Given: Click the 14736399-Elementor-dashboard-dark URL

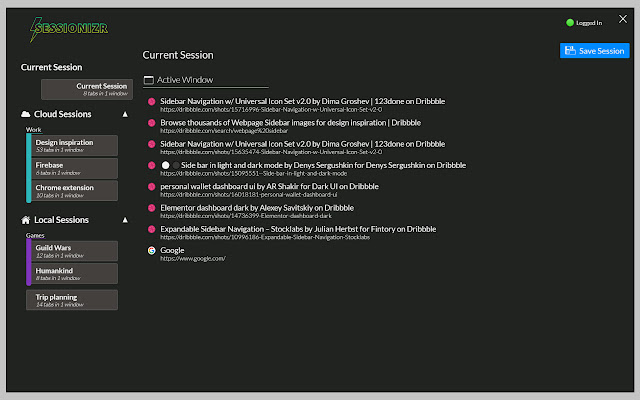Looking at the screenshot, I should (x=246, y=216).
